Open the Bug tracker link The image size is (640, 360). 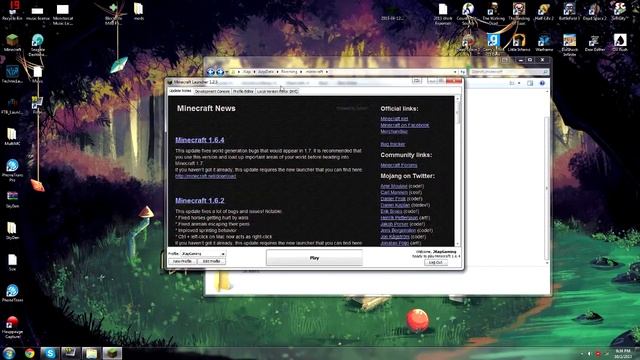pos(393,144)
